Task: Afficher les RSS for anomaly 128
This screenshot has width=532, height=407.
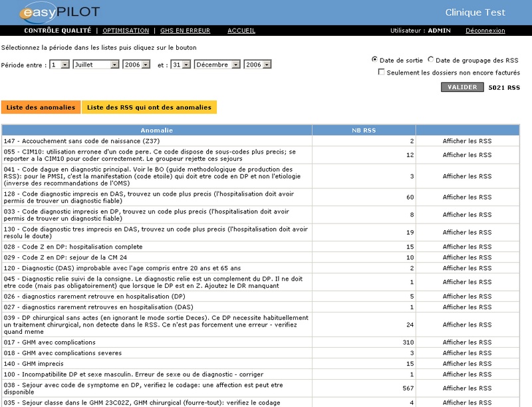Action: coord(467,198)
